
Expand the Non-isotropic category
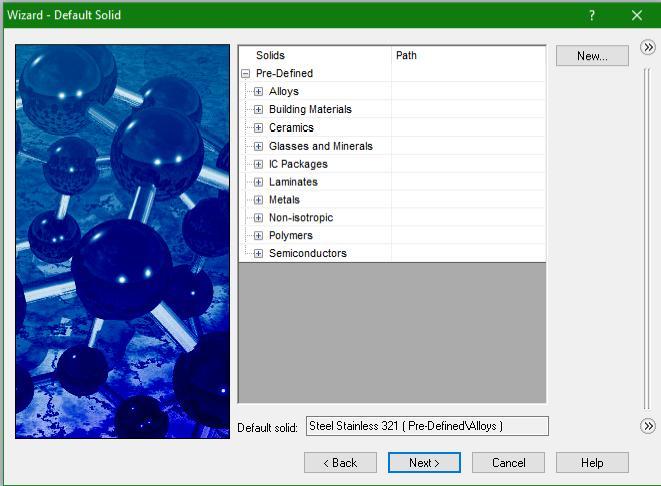258,217
